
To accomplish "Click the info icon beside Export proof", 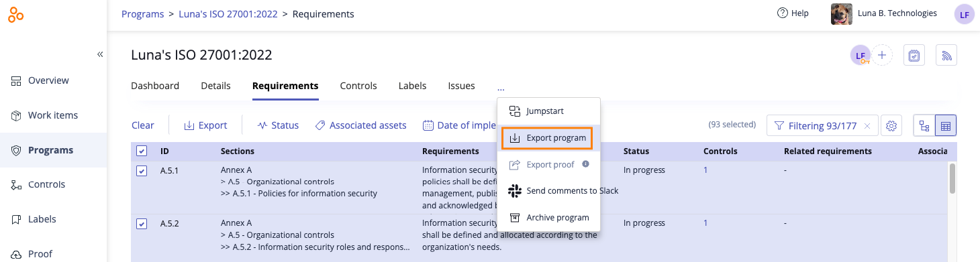I will tap(585, 164).
